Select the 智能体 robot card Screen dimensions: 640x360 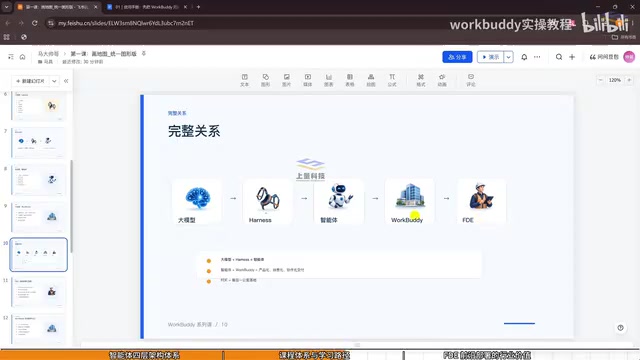(339, 202)
